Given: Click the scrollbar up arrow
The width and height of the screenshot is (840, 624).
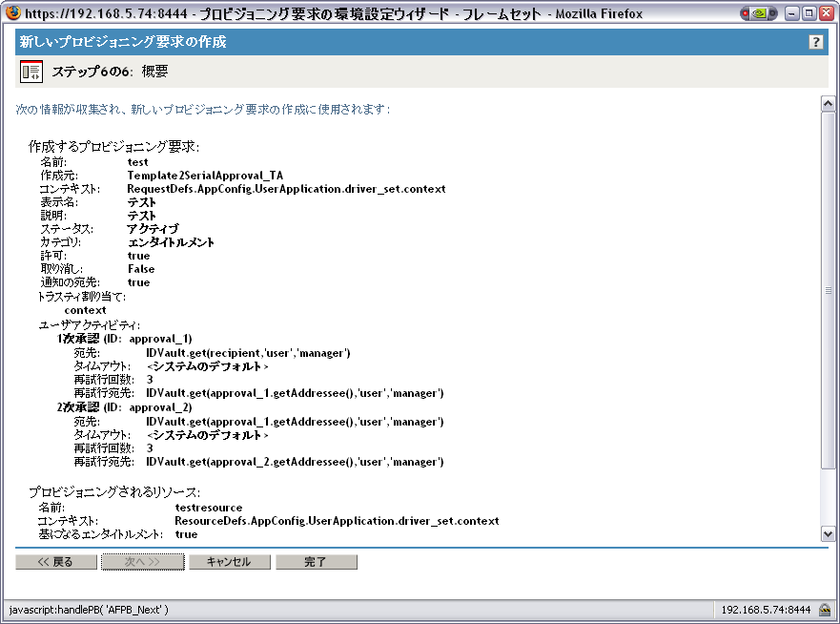Looking at the screenshot, I should point(828,103).
